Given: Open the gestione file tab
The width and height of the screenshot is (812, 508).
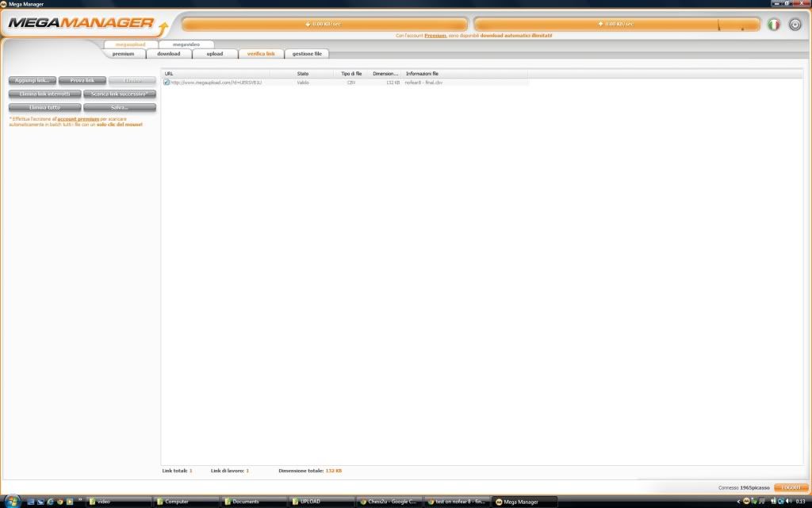Looking at the screenshot, I should pyautogui.click(x=307, y=54).
